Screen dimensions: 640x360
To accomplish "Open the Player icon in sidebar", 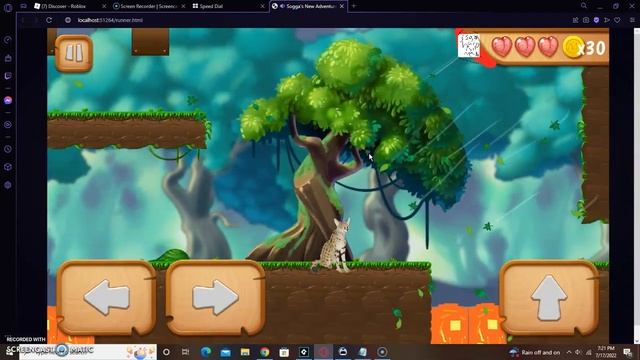I will coord(8,124).
